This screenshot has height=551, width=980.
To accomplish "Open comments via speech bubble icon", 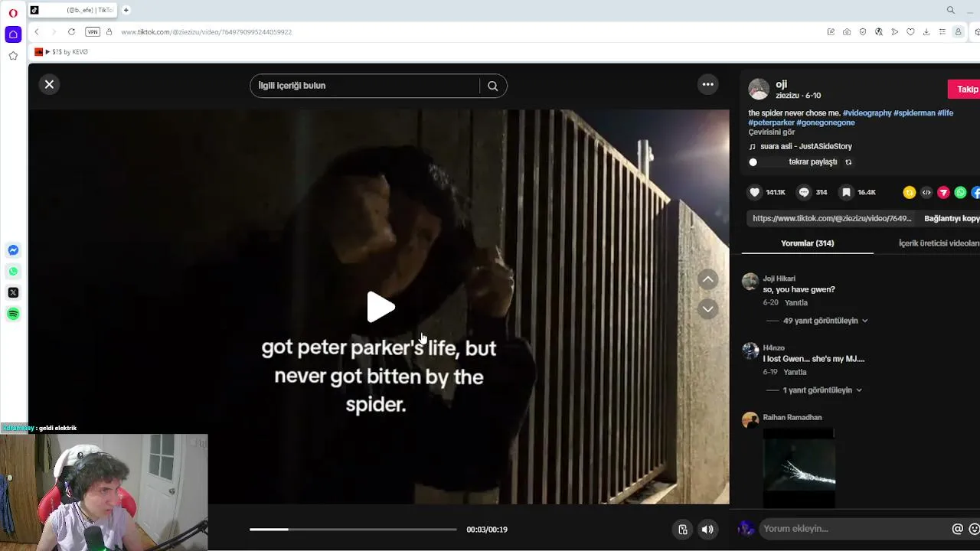I will click(x=804, y=192).
